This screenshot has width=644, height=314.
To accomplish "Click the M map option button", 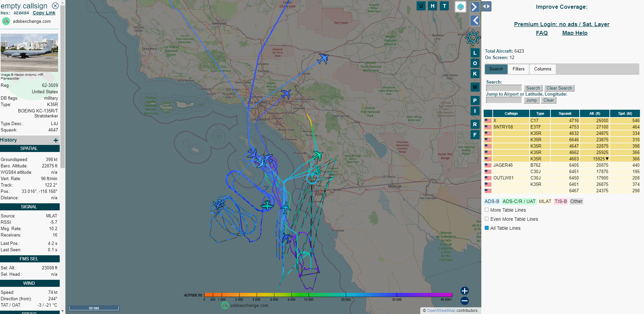I will coord(475,87).
